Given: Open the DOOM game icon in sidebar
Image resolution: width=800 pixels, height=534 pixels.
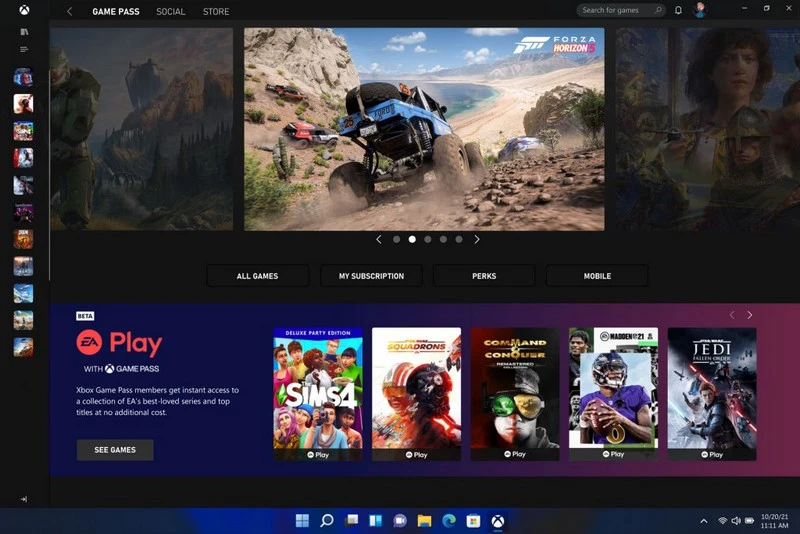Looking at the screenshot, I should (x=23, y=239).
